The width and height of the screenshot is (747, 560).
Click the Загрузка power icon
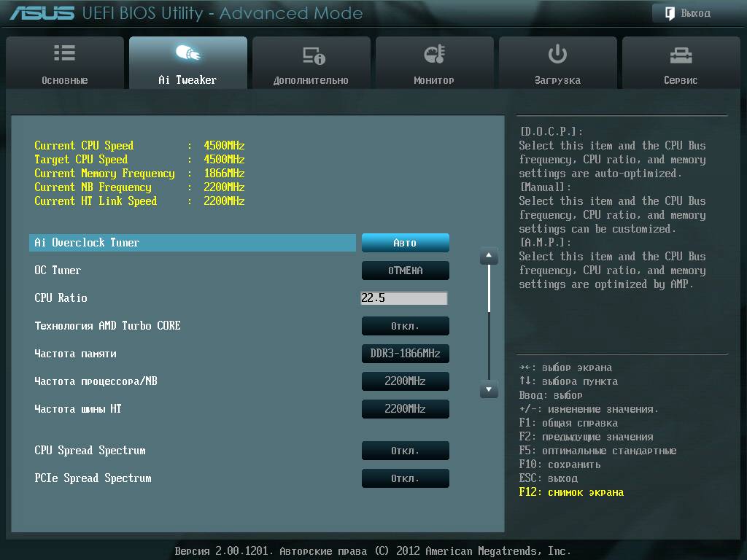coord(557,54)
